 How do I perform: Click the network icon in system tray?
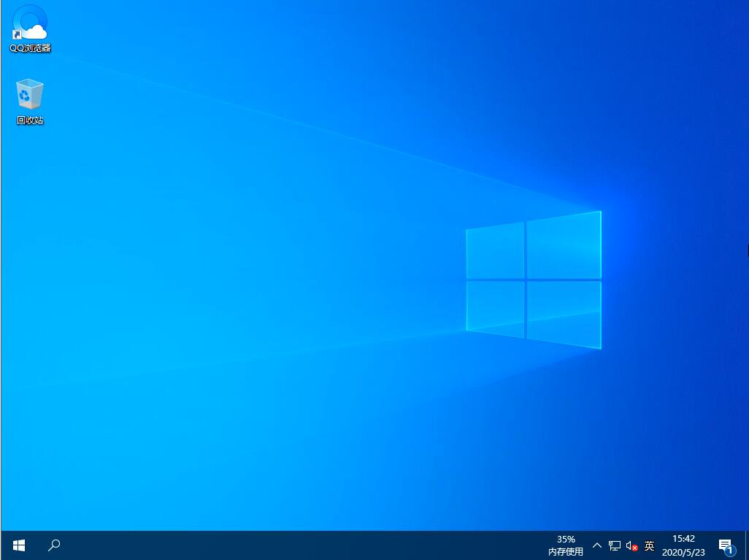click(x=614, y=545)
